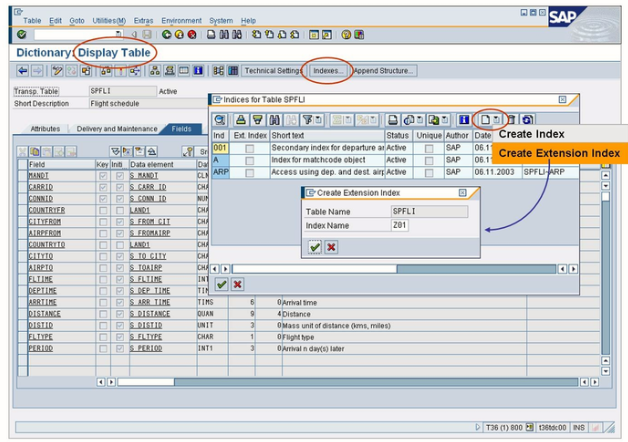Click the blue info icon in the Indices toolbar
The height and width of the screenshot is (442, 628).
coord(463,119)
